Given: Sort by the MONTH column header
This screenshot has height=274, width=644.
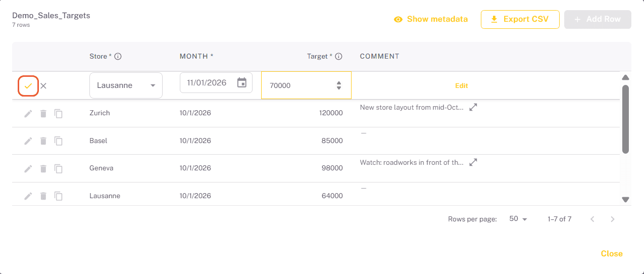Looking at the screenshot, I should pos(196,57).
